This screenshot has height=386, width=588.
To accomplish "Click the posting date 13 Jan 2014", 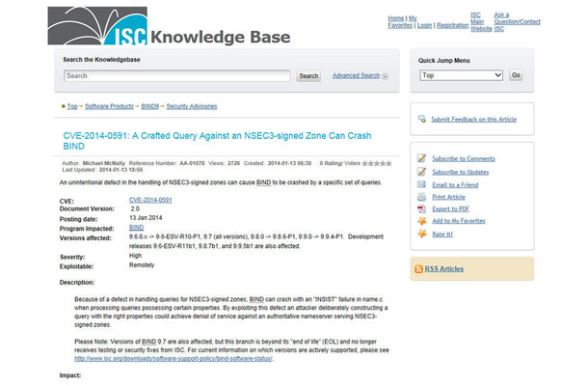I will pyautogui.click(x=146, y=218).
